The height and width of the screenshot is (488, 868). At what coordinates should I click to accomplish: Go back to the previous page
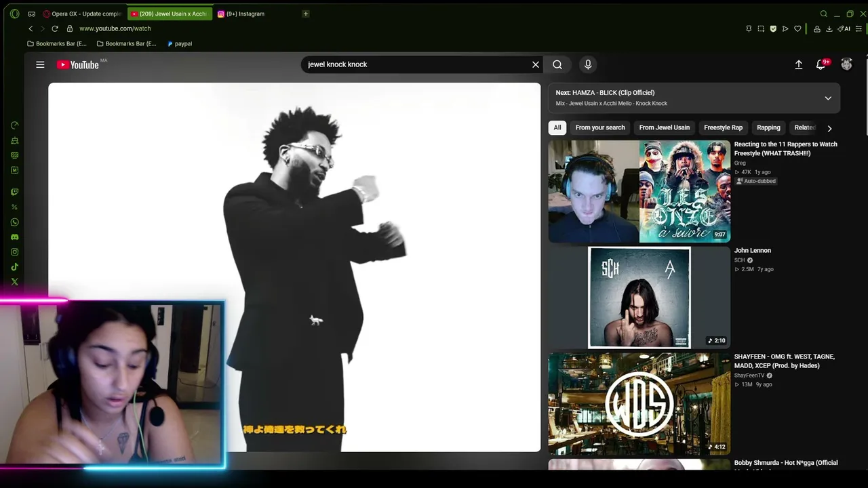31,28
